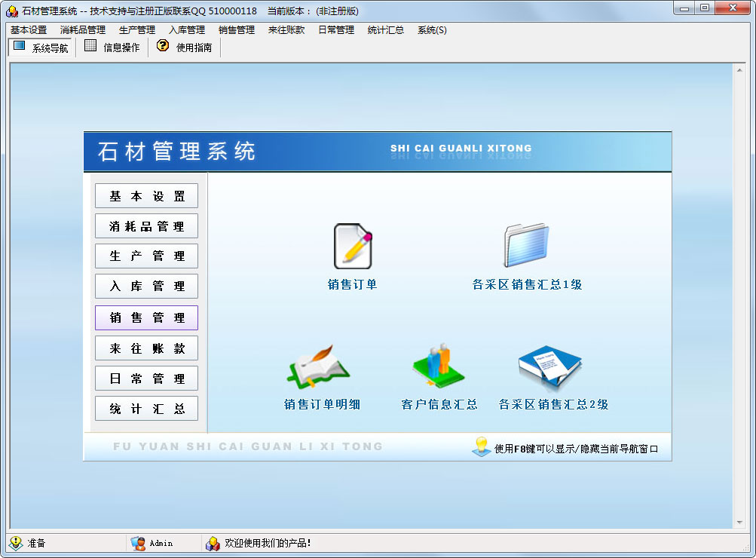Click the Admin user icon in status bar

138,543
